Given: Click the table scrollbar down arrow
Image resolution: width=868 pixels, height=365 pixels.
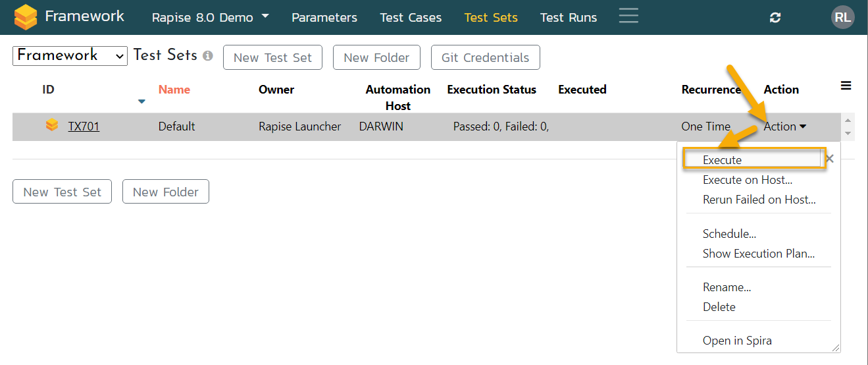Looking at the screenshot, I should [x=849, y=134].
